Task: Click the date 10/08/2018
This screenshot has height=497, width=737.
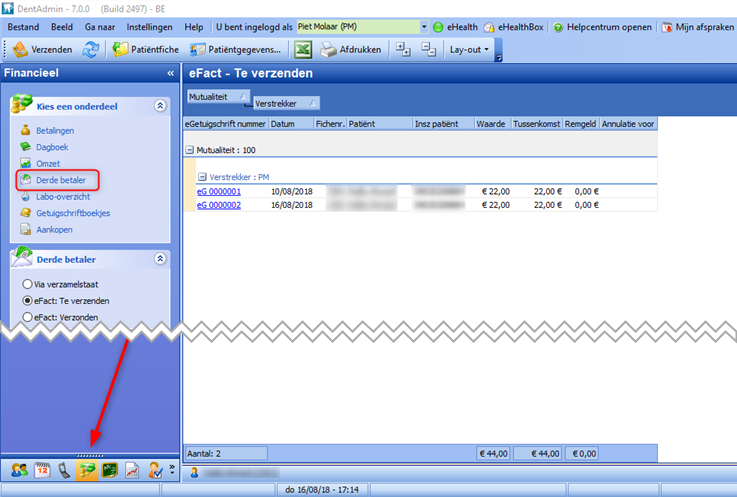Action: pos(291,191)
